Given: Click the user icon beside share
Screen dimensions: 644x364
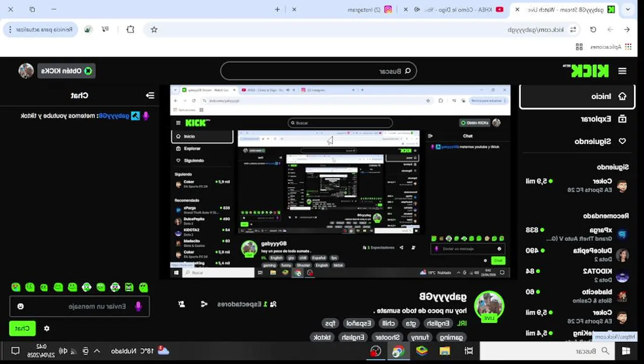Looking at the screenshot, I should (182, 304).
